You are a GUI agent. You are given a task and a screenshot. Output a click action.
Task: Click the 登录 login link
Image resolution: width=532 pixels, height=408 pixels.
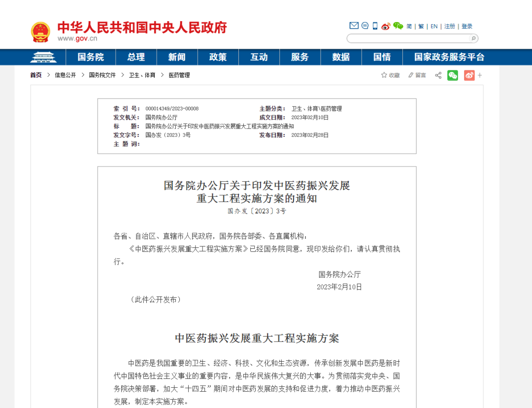pyautogui.click(x=466, y=26)
